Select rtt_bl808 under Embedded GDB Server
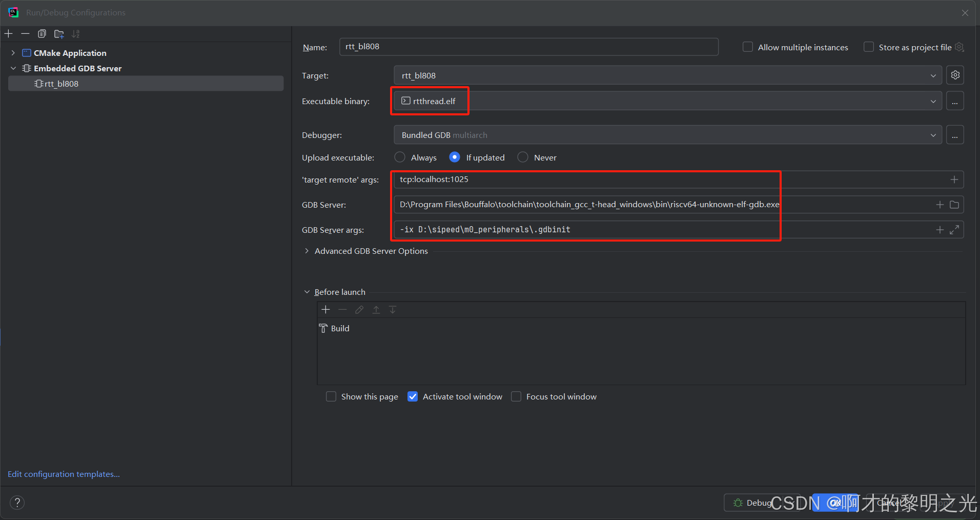Image resolution: width=980 pixels, height=520 pixels. coord(62,83)
